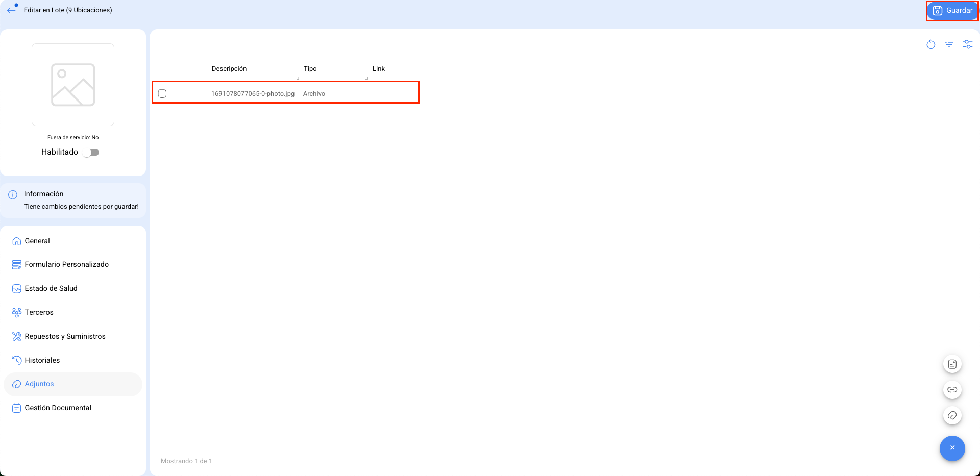Open the General section
This screenshot has width=980, height=476.
37,241
